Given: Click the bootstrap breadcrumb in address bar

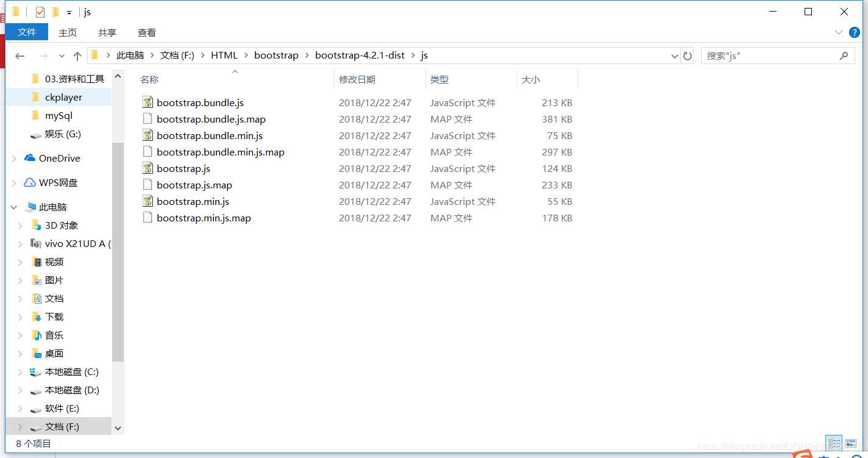Looking at the screenshot, I should tap(276, 55).
